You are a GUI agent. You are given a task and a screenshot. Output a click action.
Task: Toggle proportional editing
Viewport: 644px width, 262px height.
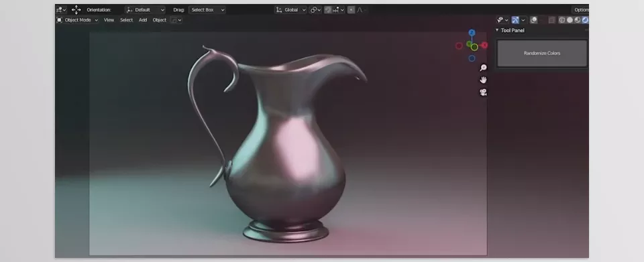[x=351, y=10]
